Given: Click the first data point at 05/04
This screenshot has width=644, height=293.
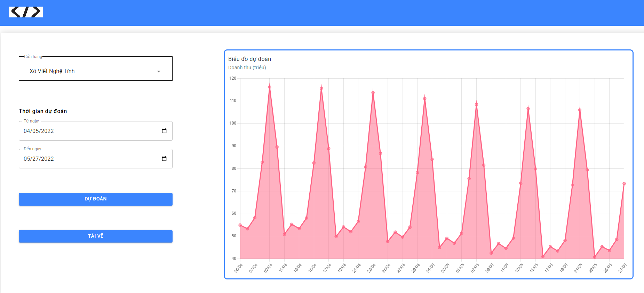Looking at the screenshot, I should [240, 225].
